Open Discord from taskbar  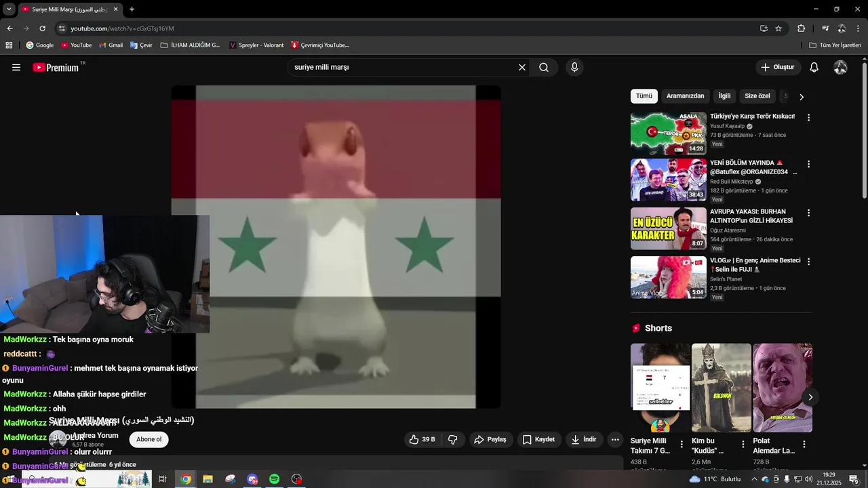coord(252,479)
